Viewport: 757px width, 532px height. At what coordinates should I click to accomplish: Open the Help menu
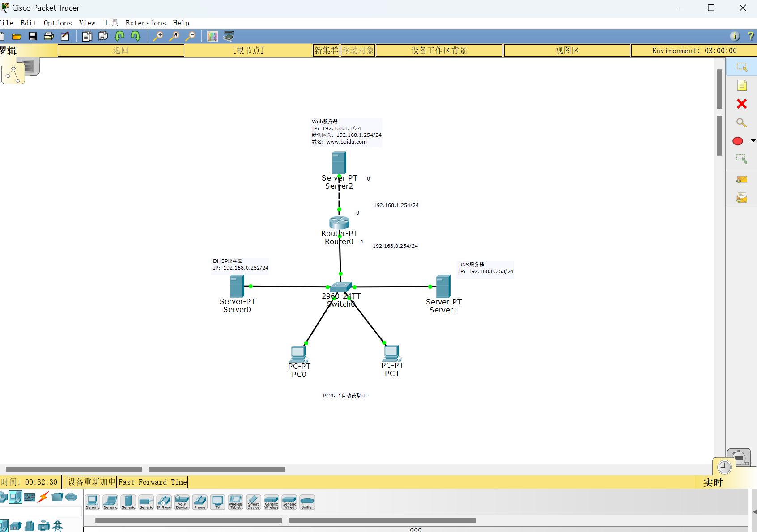click(181, 23)
